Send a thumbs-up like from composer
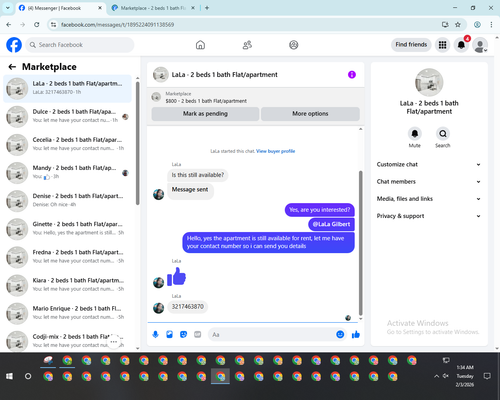This screenshot has height=400, width=500. click(356, 334)
